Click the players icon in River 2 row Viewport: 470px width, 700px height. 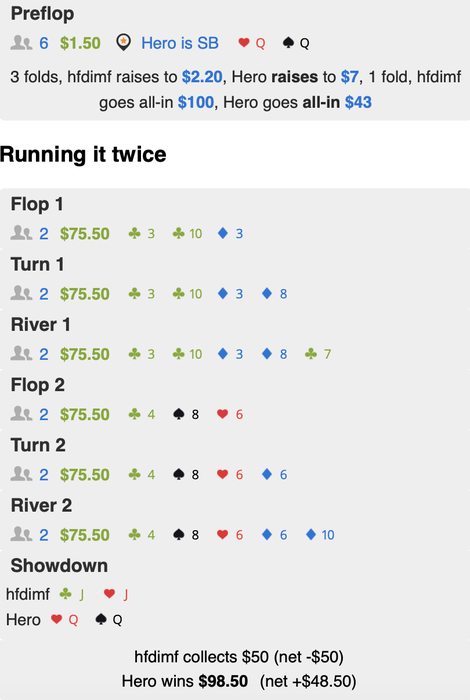pos(21,534)
